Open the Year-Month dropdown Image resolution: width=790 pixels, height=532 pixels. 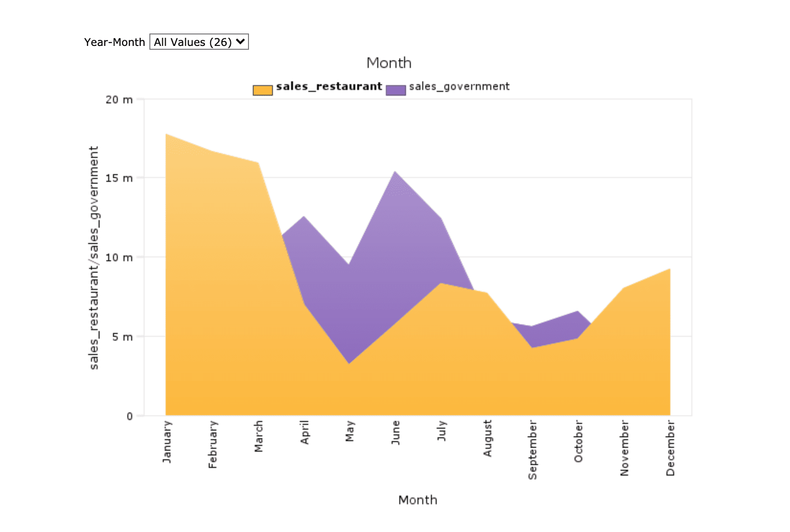pyautogui.click(x=199, y=42)
